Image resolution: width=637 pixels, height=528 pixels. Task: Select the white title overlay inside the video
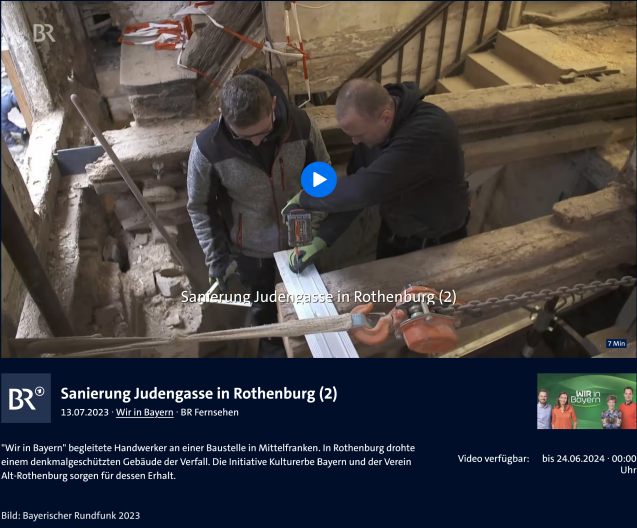coord(318,297)
